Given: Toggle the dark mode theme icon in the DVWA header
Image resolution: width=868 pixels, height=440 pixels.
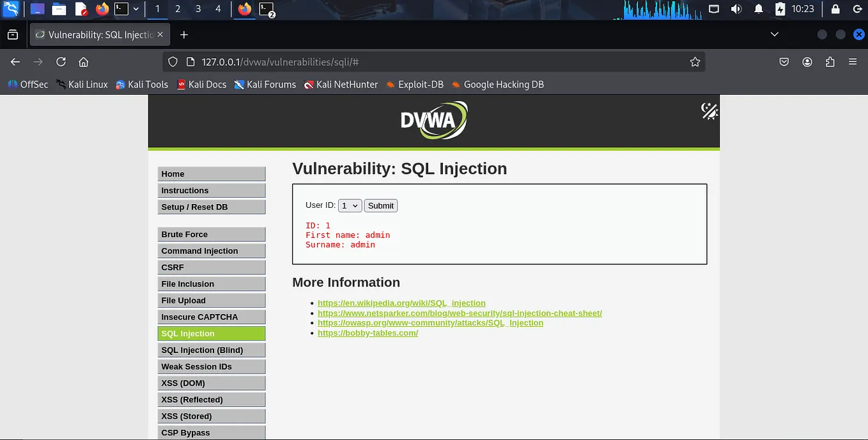Looking at the screenshot, I should (x=709, y=111).
